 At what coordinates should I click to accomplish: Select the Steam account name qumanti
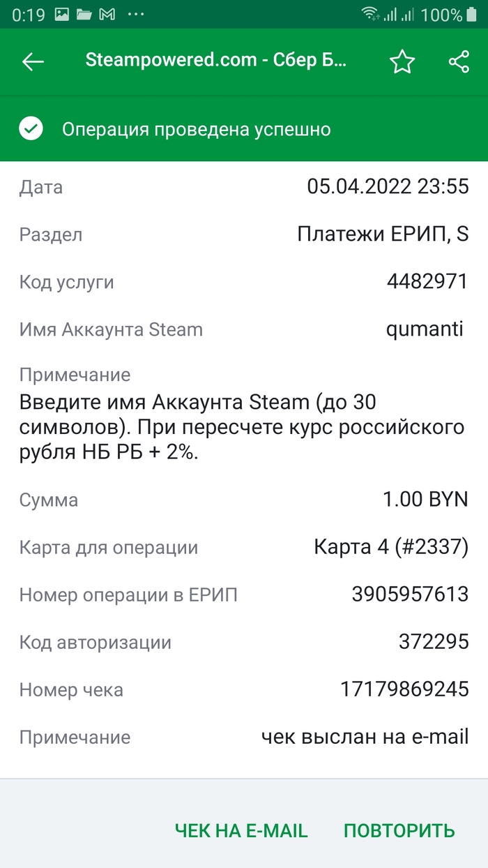point(425,329)
